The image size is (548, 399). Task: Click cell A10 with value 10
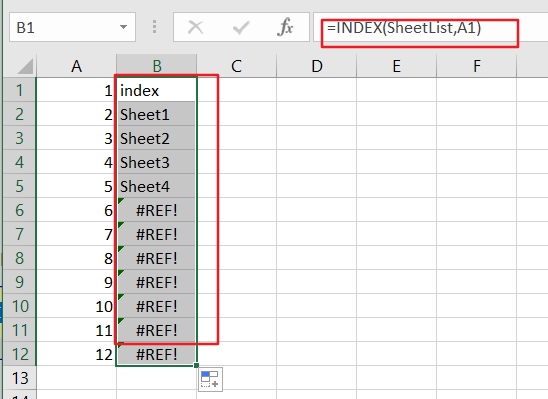click(x=76, y=306)
